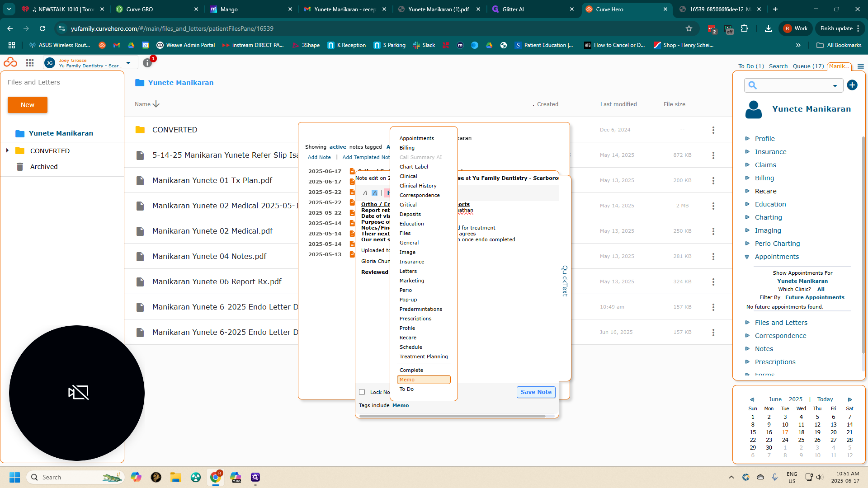Choose the Treatment Planning tag
Image resolution: width=868 pixels, height=488 pixels.
point(424,357)
